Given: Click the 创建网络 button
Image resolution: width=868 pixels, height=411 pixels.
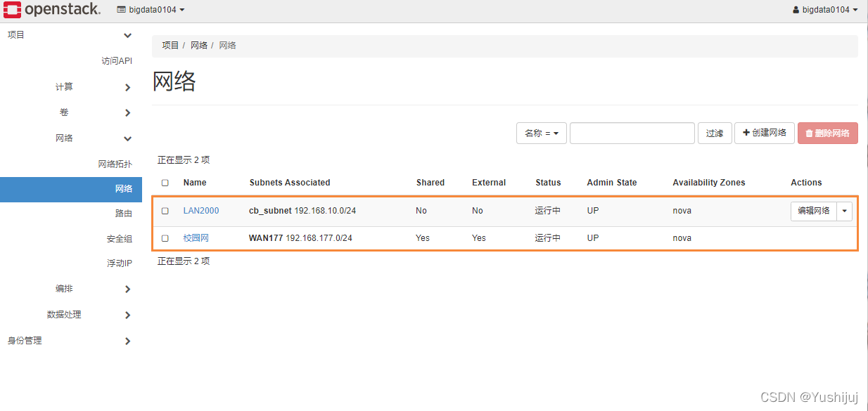Looking at the screenshot, I should coord(765,133).
